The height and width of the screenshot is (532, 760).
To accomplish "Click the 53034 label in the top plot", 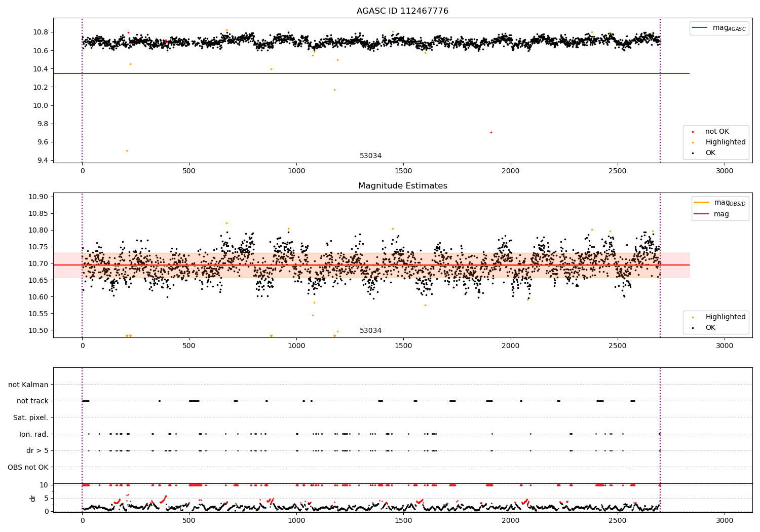I will tap(370, 156).
